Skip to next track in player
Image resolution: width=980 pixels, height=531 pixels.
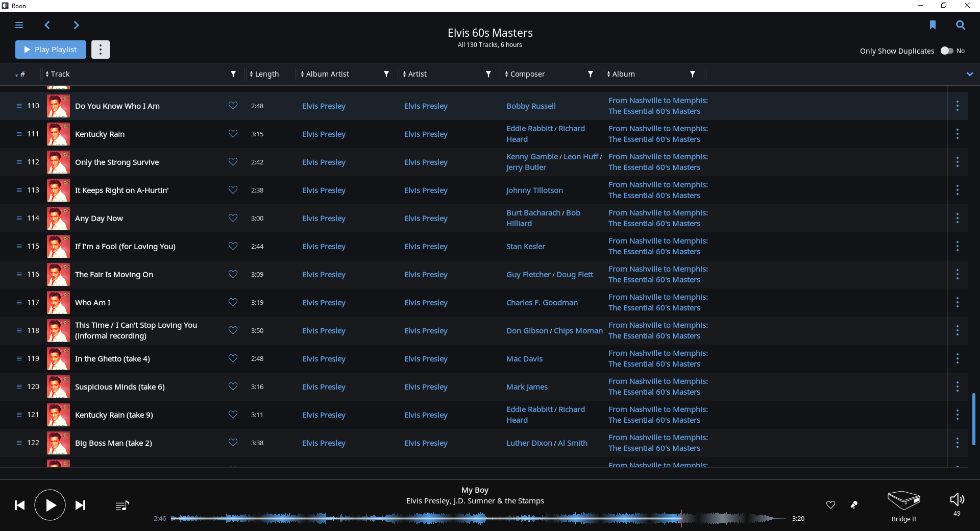coord(80,505)
